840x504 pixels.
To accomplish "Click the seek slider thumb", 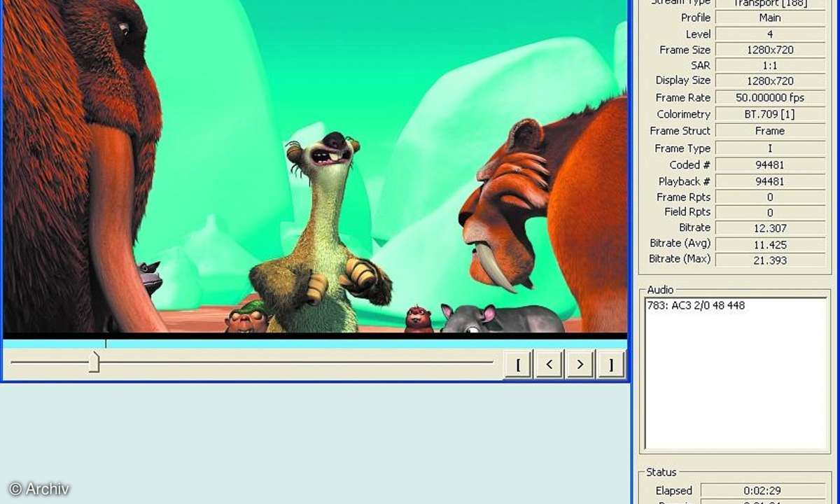I will tap(94, 362).
